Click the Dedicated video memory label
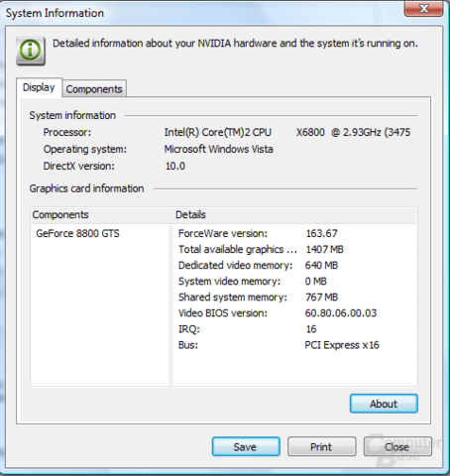Image resolution: width=450 pixels, height=476 pixels. (236, 265)
